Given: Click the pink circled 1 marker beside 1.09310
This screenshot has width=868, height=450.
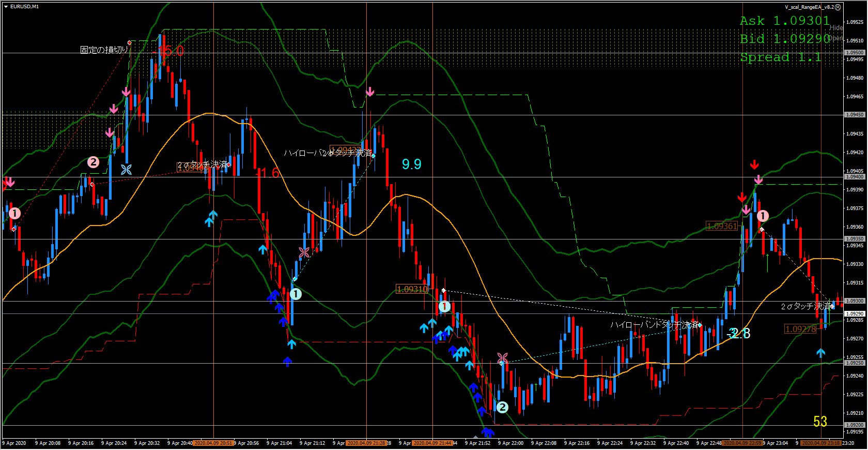Looking at the screenshot, I should (x=444, y=307).
